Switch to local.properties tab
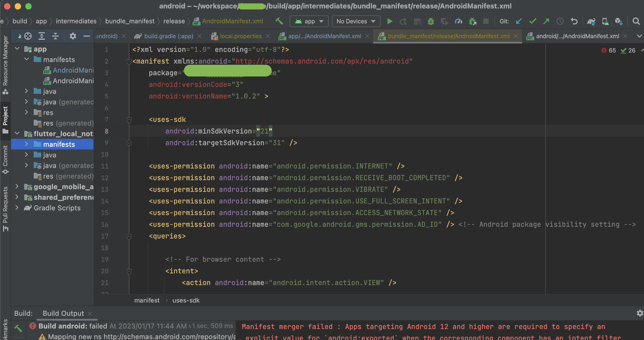This screenshot has width=644, height=340. (241, 36)
